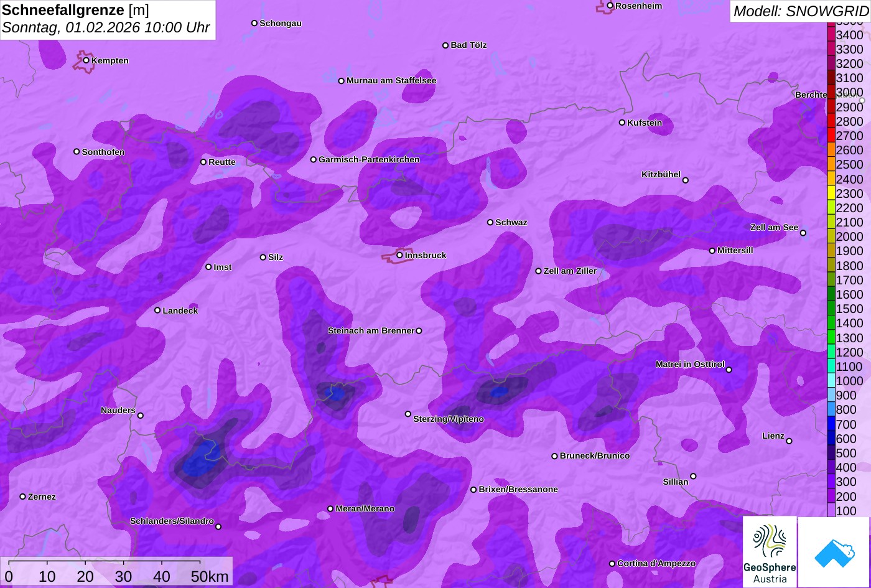Image resolution: width=871 pixels, height=588 pixels.
Task: Click the 100 legend value
Action: tap(846, 511)
